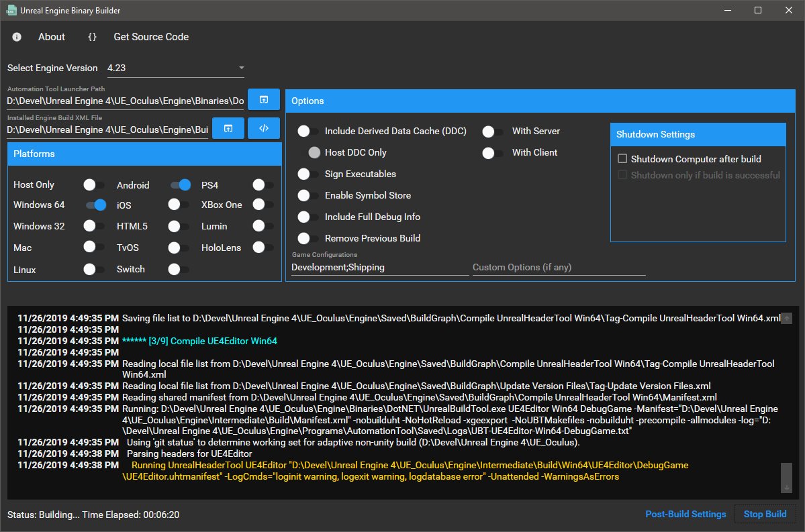Click the About info icon
Image resolution: width=805 pixels, height=532 pixels.
[x=17, y=37]
